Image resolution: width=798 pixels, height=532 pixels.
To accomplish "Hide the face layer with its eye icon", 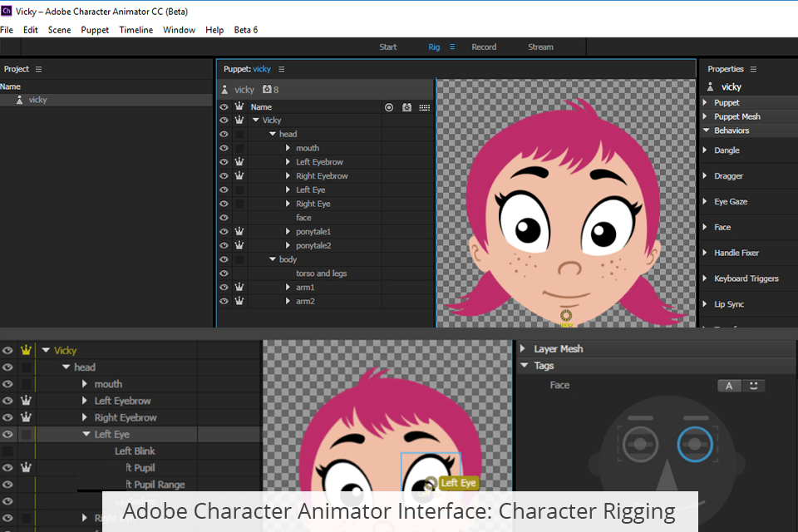I will click(224, 218).
